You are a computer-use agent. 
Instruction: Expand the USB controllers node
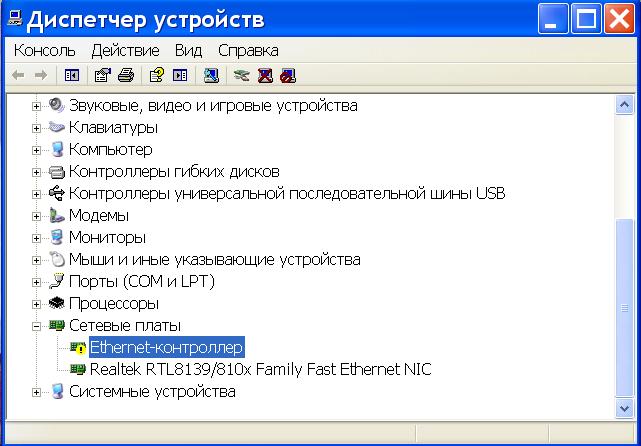pyautogui.click(x=36, y=194)
